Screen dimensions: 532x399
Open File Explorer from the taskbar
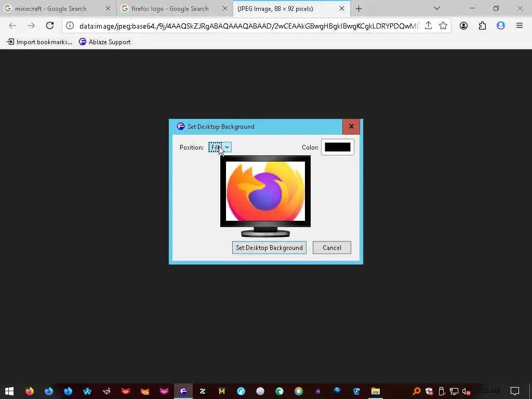[x=375, y=391]
